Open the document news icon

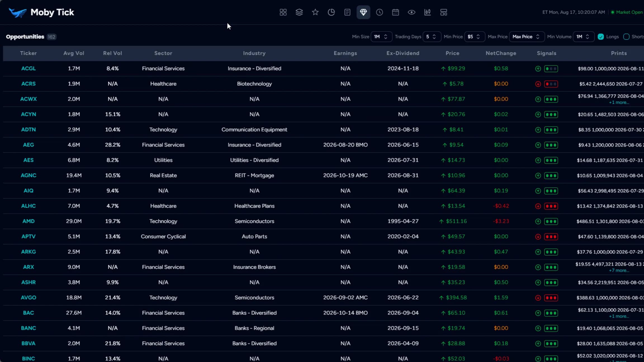[x=347, y=12]
